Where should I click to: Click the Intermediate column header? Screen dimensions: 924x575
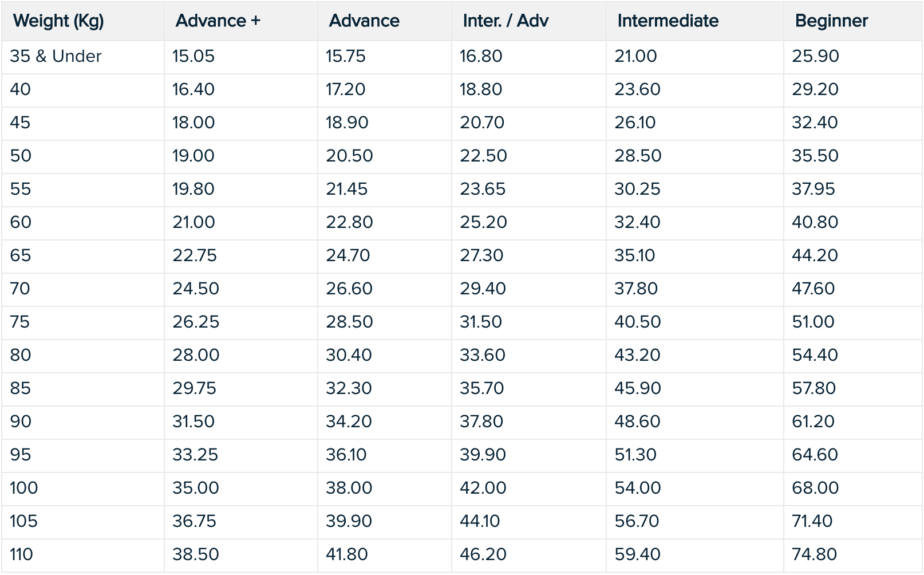pyautogui.click(x=668, y=21)
